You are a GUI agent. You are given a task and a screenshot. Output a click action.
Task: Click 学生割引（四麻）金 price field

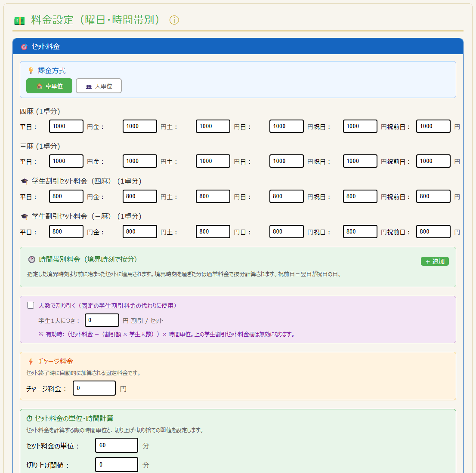click(x=139, y=197)
